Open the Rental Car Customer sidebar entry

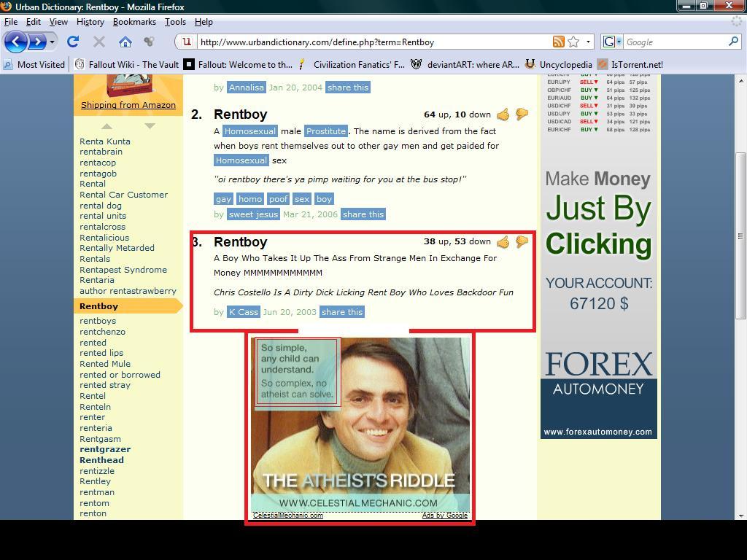(124, 195)
